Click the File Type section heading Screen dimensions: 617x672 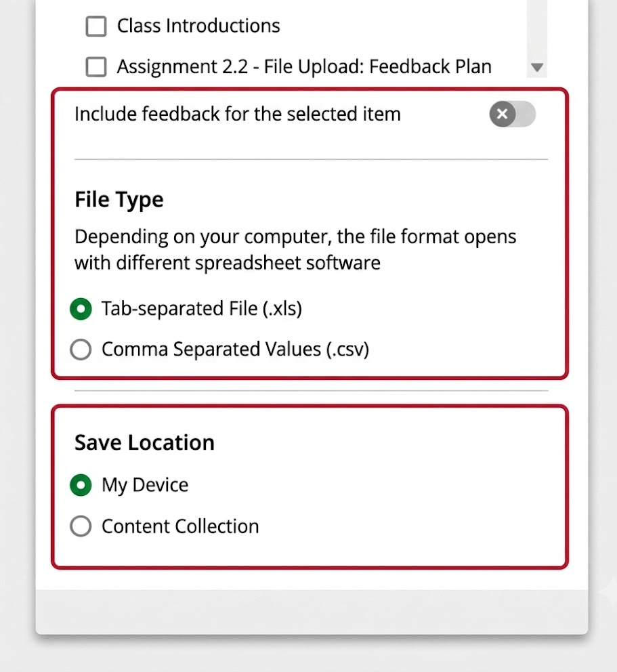[x=119, y=200]
